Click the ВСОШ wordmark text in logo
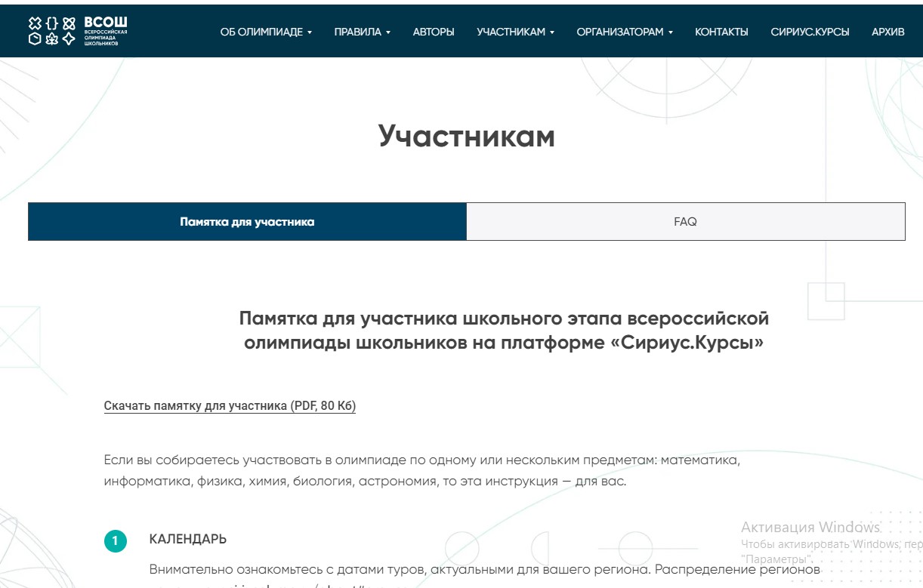The width and height of the screenshot is (923, 588). point(105,24)
